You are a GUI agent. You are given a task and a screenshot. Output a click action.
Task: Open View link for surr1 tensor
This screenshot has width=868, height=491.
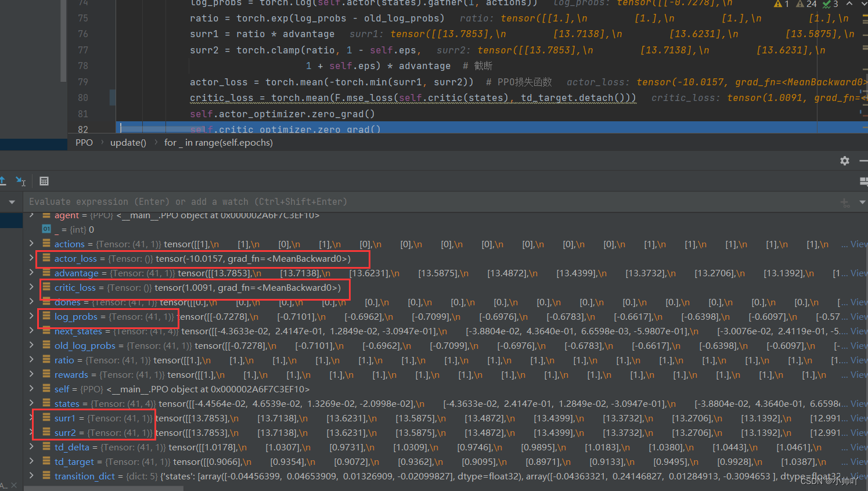pos(859,418)
